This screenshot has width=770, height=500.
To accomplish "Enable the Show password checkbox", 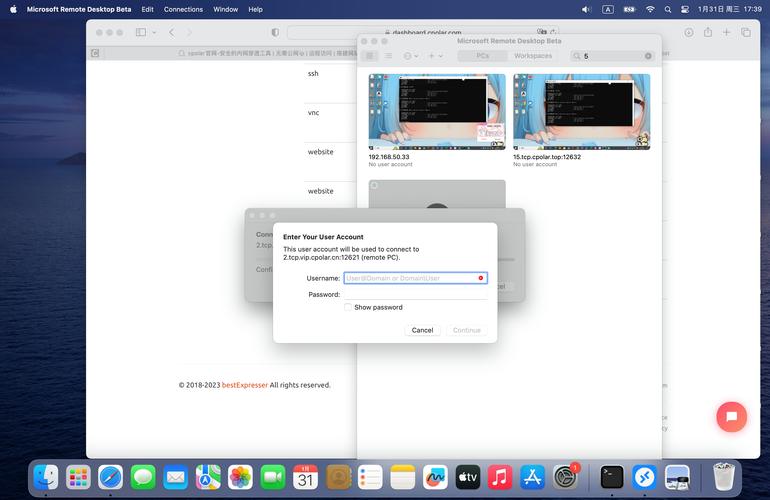I will [348, 307].
